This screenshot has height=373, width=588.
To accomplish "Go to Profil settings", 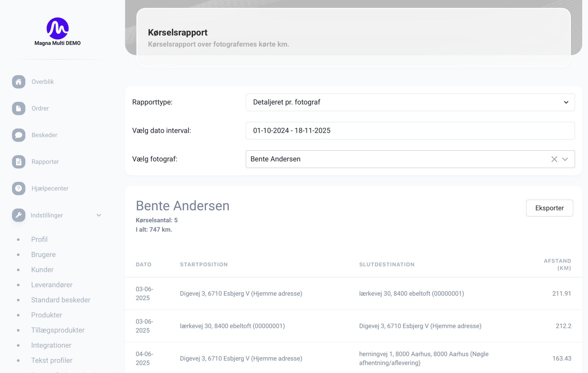I will [x=39, y=239].
